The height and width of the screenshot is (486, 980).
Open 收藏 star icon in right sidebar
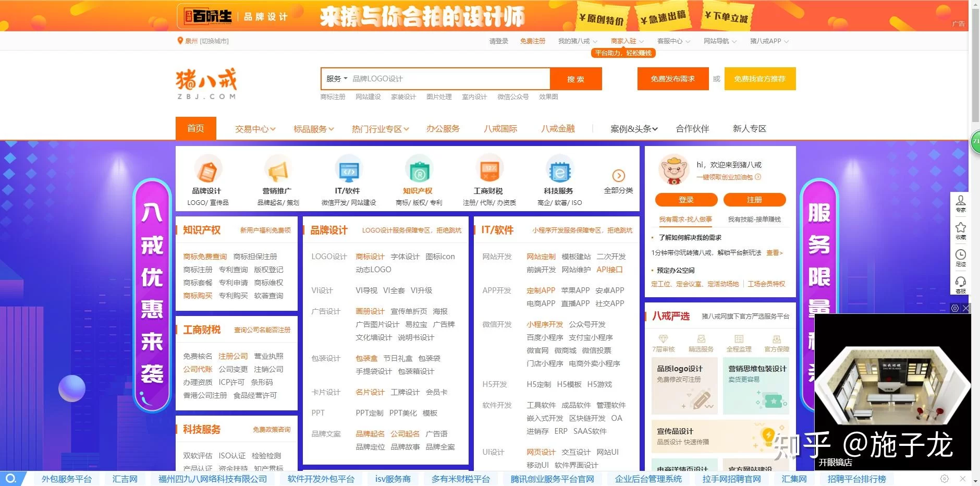click(960, 228)
